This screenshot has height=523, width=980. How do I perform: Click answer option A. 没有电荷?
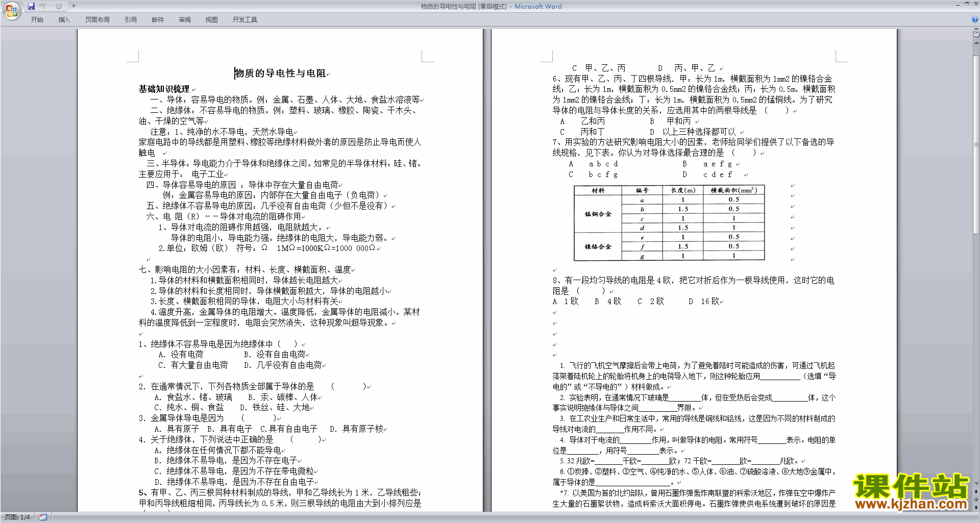pos(181,354)
